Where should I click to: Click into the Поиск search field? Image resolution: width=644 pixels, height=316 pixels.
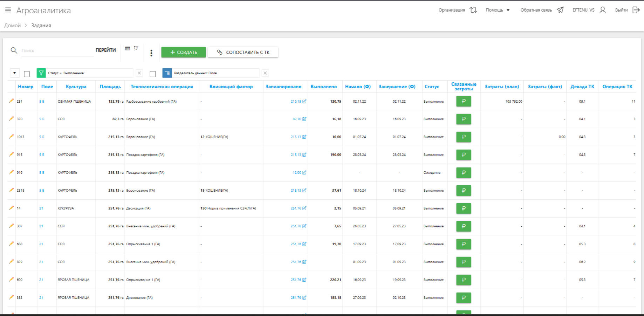pos(57,51)
